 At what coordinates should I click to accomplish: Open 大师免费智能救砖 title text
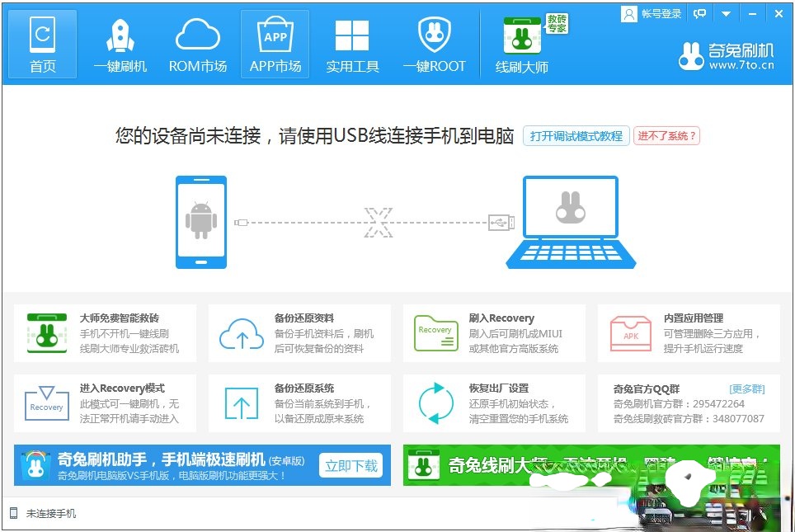[x=119, y=318]
